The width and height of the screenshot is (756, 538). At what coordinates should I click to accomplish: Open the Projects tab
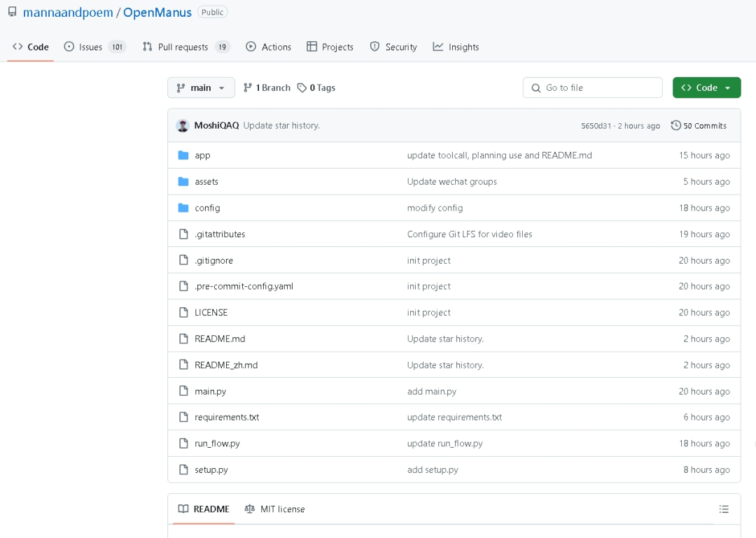click(x=330, y=47)
